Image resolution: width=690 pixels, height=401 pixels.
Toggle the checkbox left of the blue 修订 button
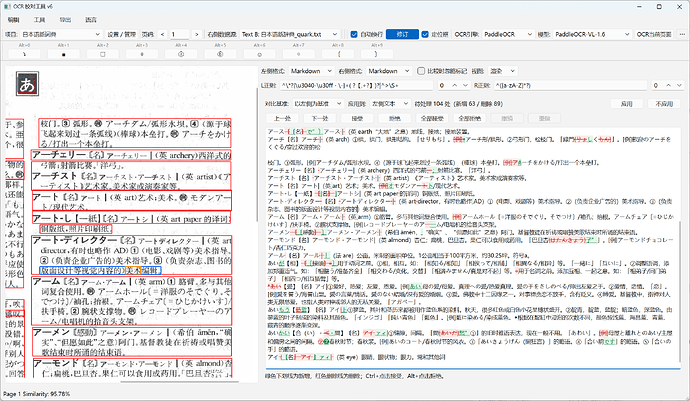(354, 34)
